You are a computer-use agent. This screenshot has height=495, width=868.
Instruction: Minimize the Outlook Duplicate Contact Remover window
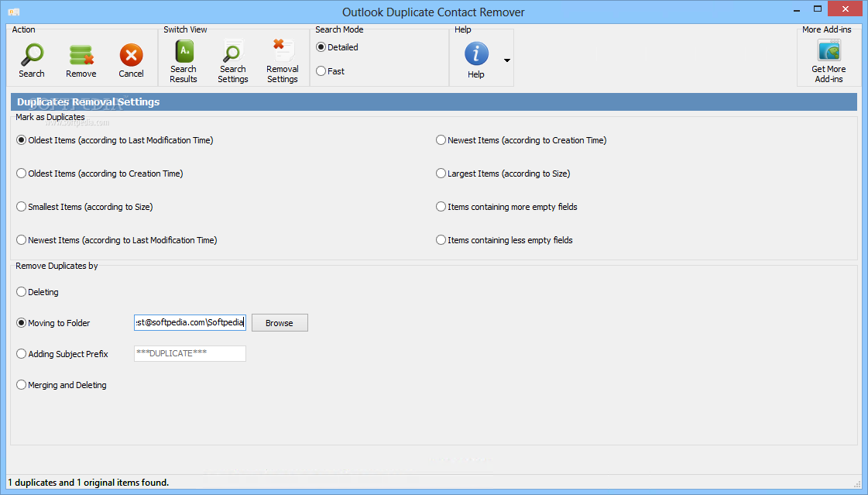point(797,10)
